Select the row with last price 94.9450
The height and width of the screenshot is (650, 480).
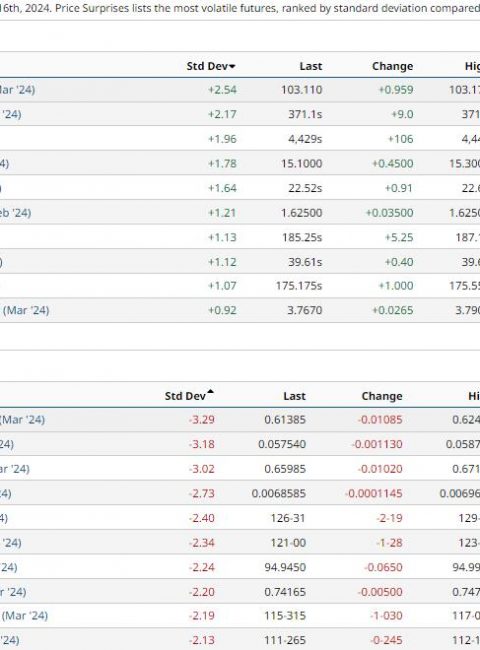pos(240,567)
